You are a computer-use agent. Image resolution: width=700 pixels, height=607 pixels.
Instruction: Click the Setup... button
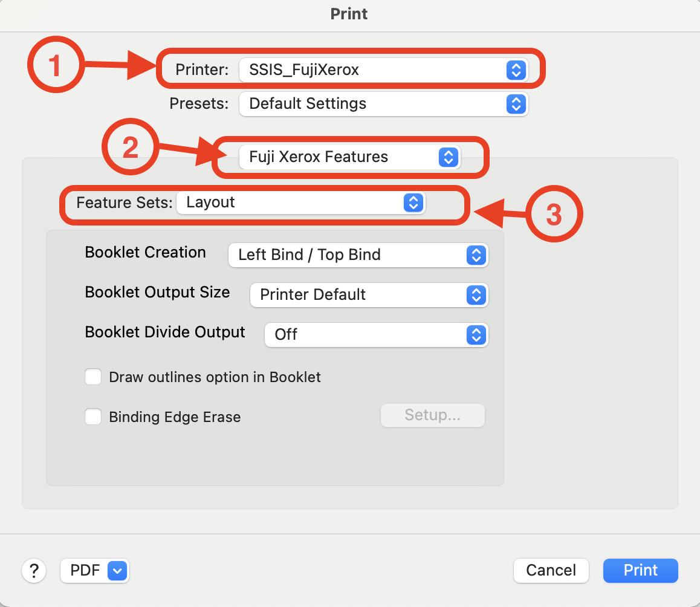pos(432,415)
